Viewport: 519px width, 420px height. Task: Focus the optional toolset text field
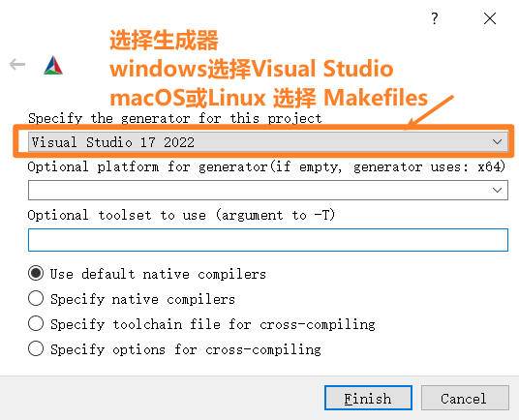pyautogui.click(x=268, y=240)
